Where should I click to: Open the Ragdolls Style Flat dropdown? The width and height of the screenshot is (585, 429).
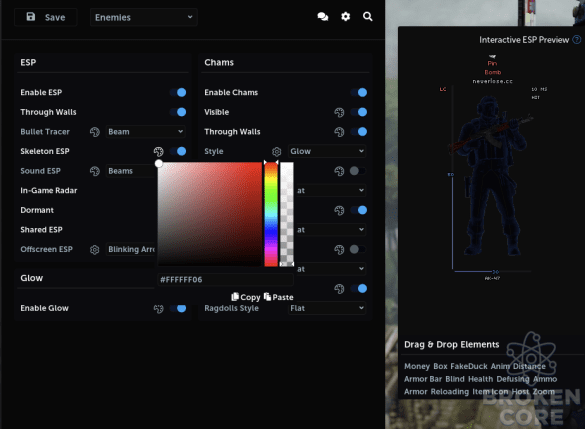[x=327, y=308]
